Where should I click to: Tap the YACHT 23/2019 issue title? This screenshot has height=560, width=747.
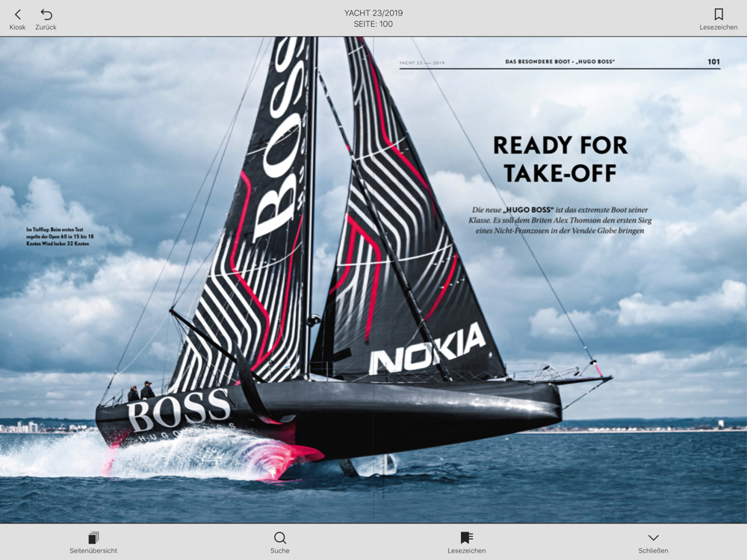373,13
